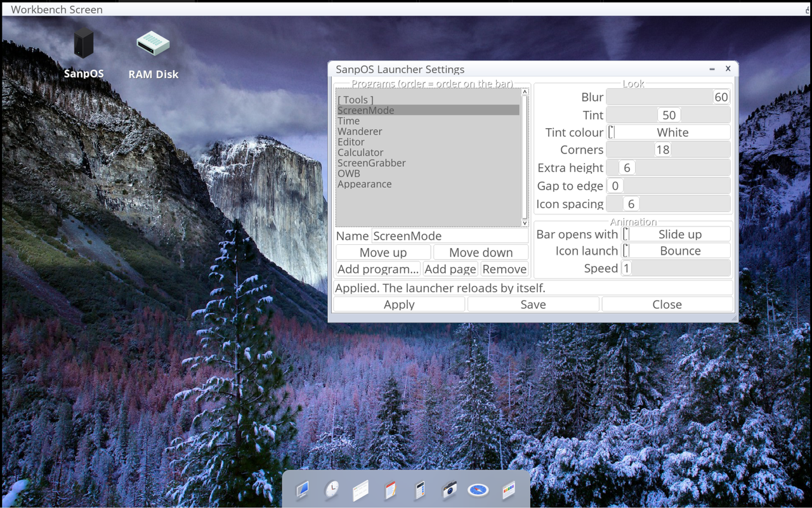Select Appearance in the programs list
This screenshot has width=812, height=508.
(428, 184)
